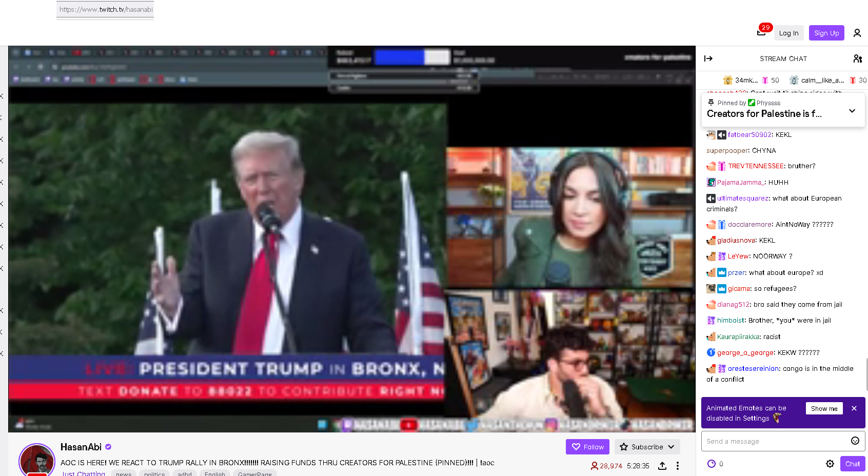Open george_o_george username in chat
The width and height of the screenshot is (868, 476).
tap(745, 352)
